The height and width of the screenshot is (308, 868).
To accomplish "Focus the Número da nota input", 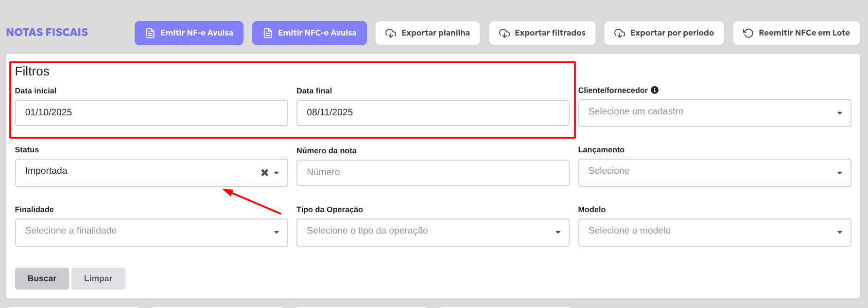I will click(433, 173).
